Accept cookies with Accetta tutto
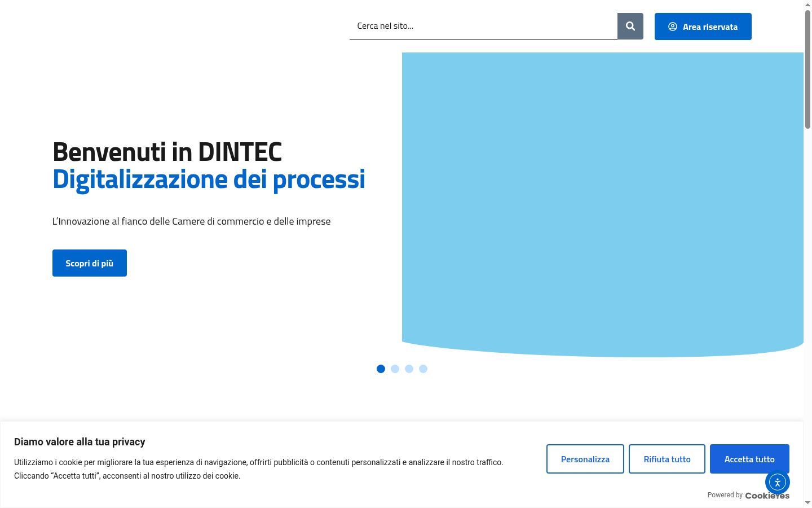The image size is (812, 508). (749, 459)
